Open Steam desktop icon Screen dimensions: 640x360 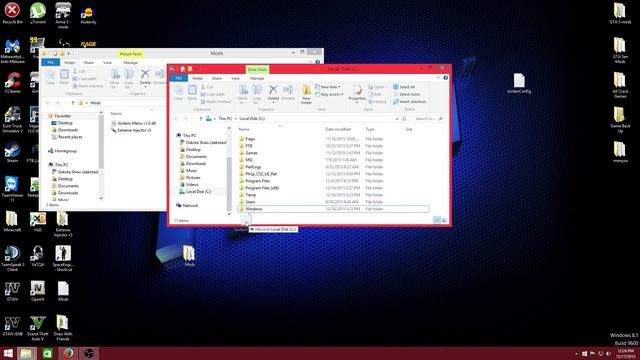point(12,153)
